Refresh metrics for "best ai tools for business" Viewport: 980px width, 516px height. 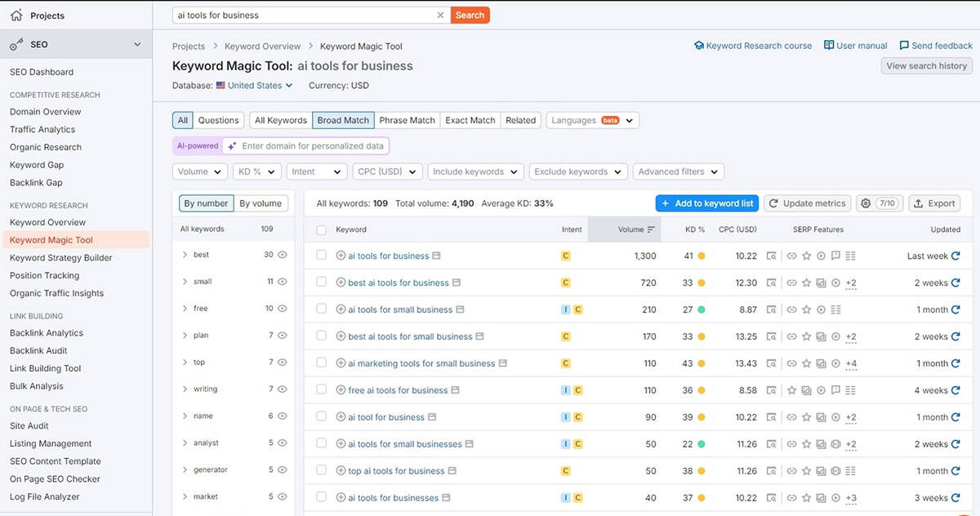click(x=955, y=282)
